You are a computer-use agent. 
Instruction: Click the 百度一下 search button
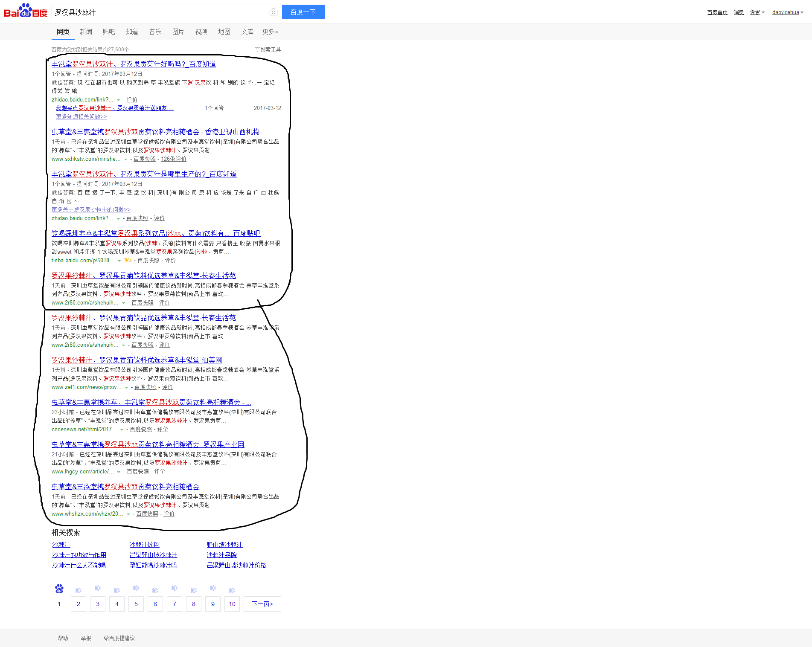coord(303,12)
